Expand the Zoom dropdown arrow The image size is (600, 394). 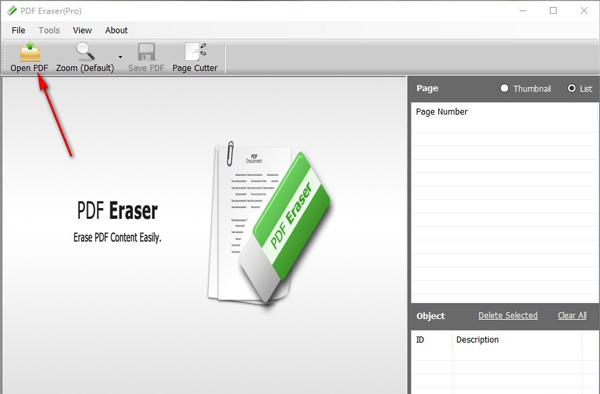point(120,57)
